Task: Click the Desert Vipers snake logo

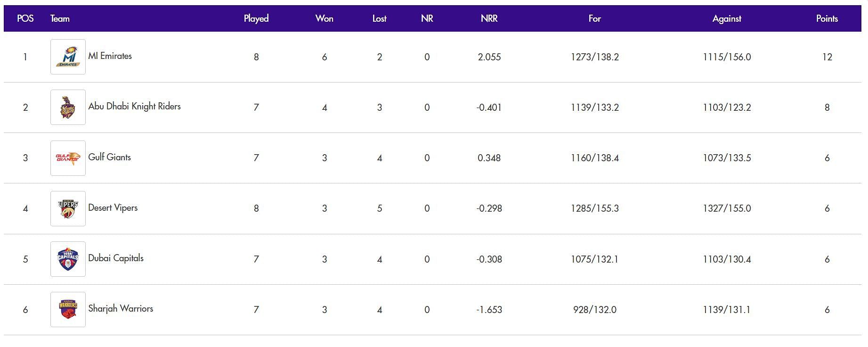Action: (68, 208)
